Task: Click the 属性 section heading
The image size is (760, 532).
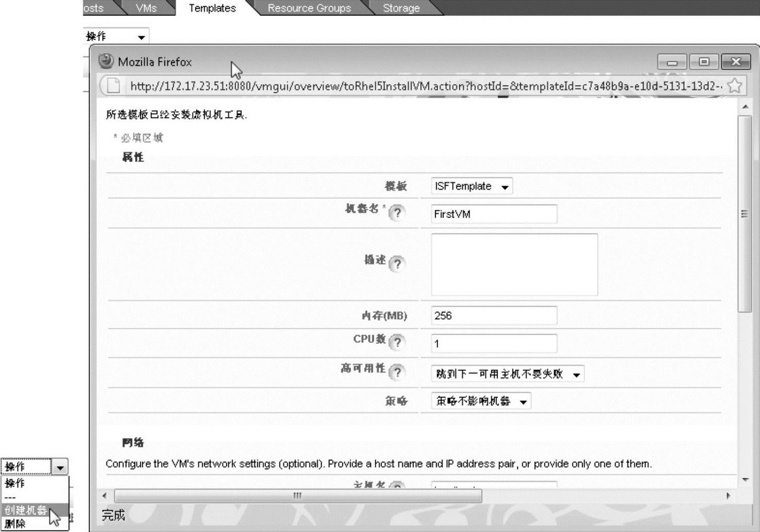Action: 133,157
